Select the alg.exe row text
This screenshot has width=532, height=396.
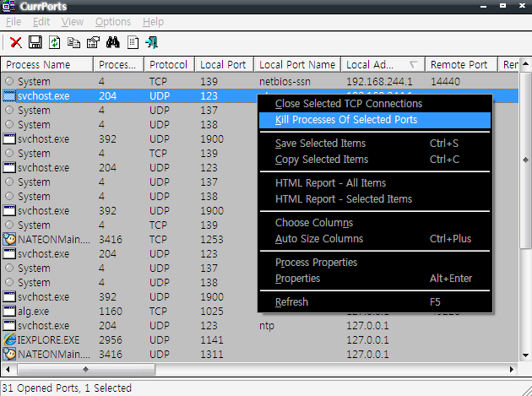(33, 312)
